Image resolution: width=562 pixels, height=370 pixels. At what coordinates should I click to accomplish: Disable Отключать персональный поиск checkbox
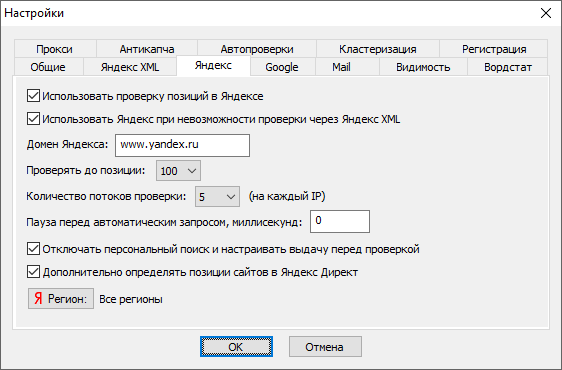33,249
